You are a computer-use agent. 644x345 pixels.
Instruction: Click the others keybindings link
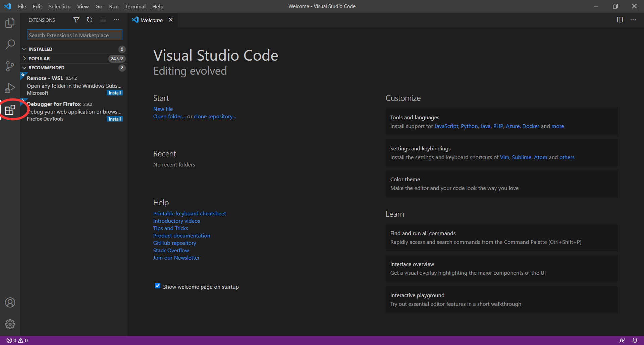click(x=567, y=157)
